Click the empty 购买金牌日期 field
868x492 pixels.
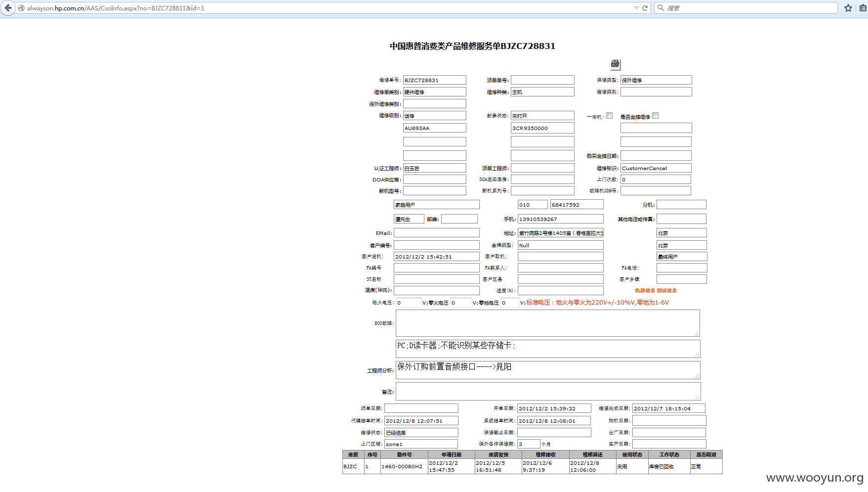(x=656, y=156)
